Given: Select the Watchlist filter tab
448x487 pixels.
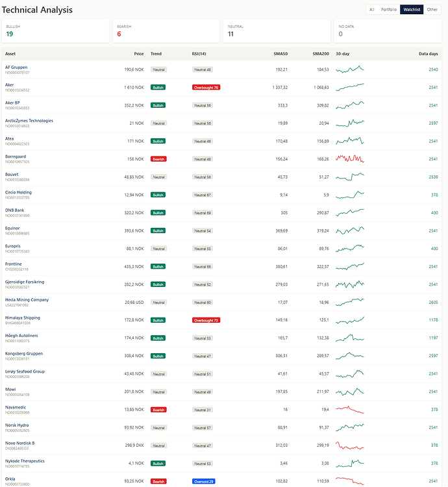Looking at the screenshot, I should tap(412, 10).
